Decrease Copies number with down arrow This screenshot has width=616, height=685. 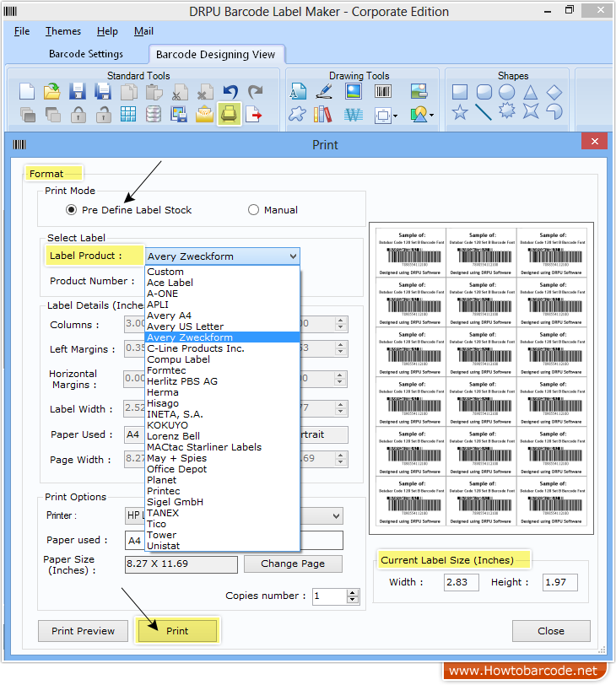352,599
